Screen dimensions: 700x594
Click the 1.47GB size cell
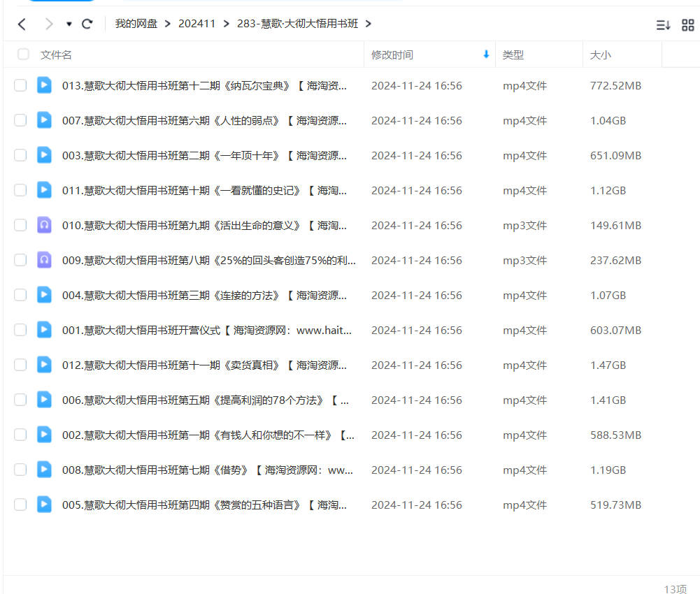coord(608,365)
